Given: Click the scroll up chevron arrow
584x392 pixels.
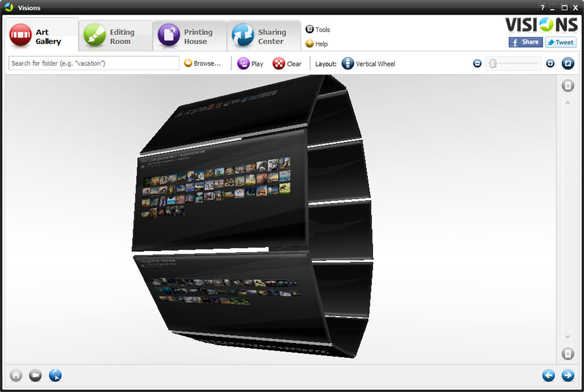Looking at the screenshot, I should coord(568,103).
